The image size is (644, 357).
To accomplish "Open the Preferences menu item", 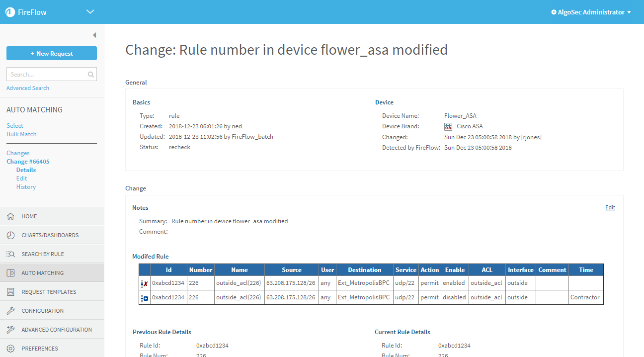I will pos(40,349).
